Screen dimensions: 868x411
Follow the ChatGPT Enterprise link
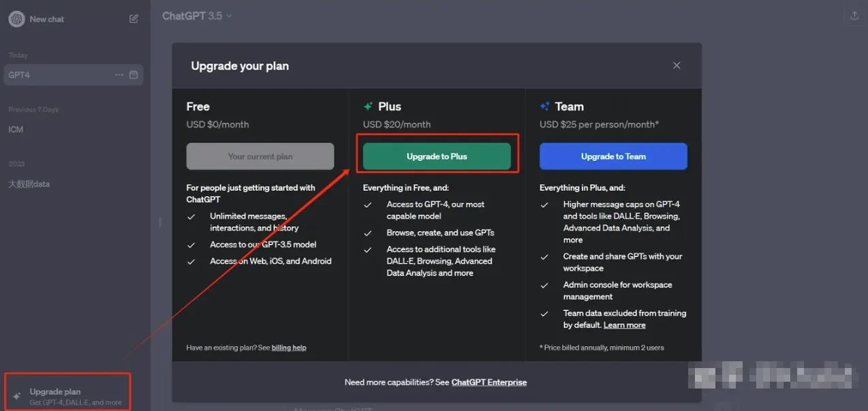[x=489, y=382]
